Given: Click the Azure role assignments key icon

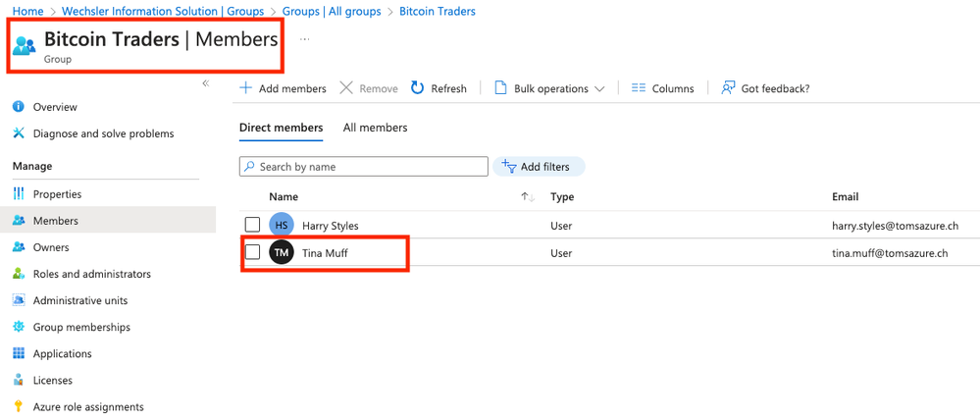Looking at the screenshot, I should [x=18, y=406].
